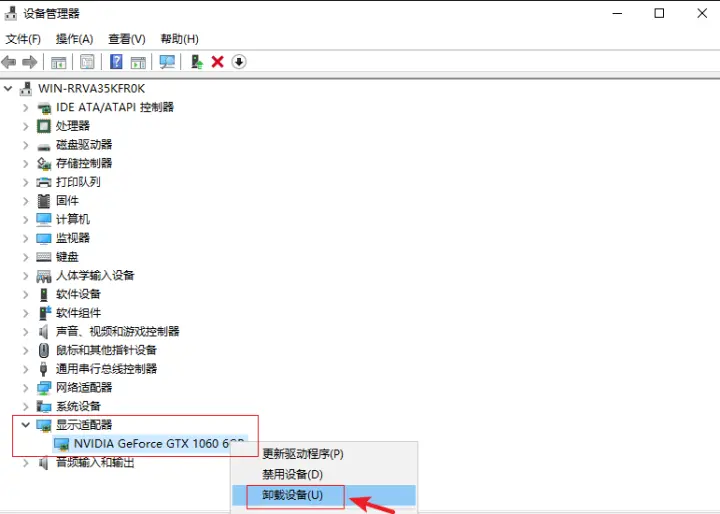This screenshot has width=720, height=514.
Task: Open the 帮助(H) menu
Action: pyautogui.click(x=179, y=39)
